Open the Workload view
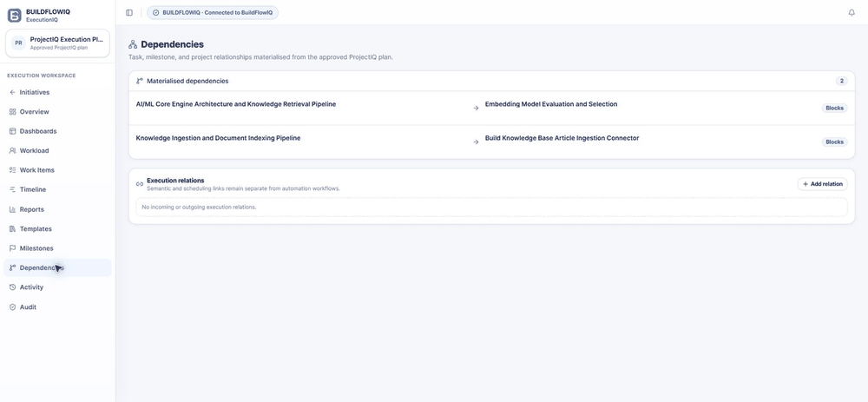868x402 pixels. coord(57,150)
